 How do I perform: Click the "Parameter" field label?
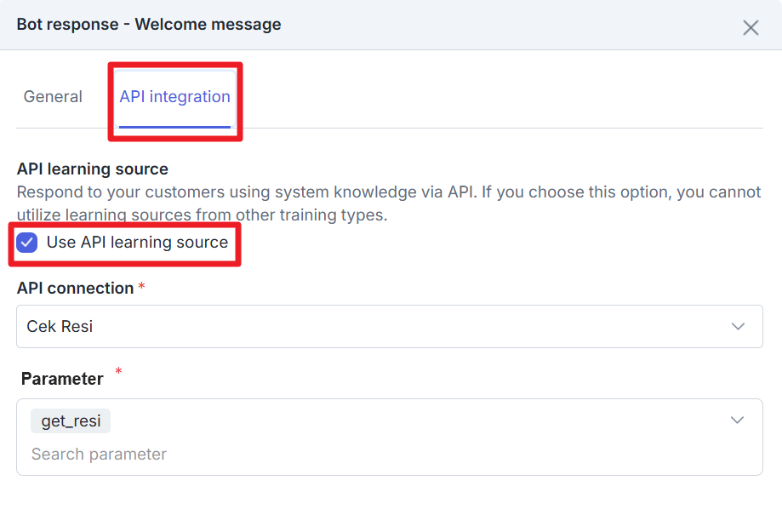click(62, 379)
